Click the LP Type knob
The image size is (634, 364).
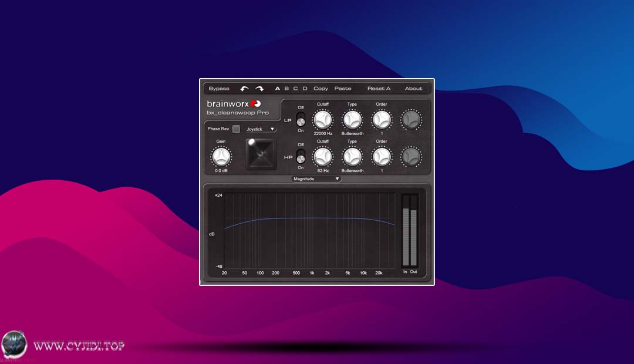click(352, 120)
